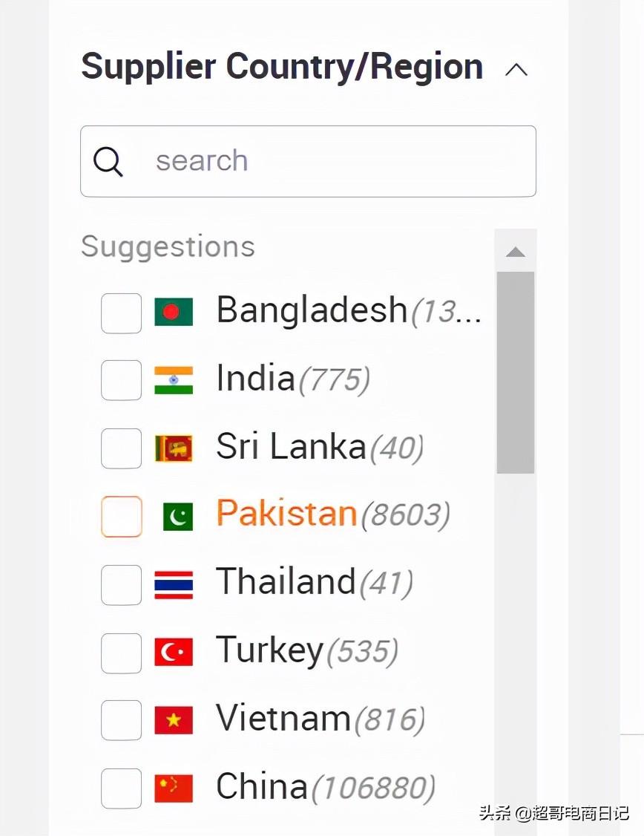Click the magnifying glass search icon
Viewport: 644px width, 836px height.
pos(108,161)
